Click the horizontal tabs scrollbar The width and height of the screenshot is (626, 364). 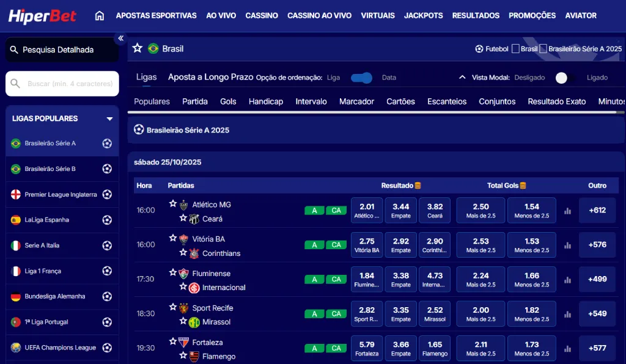tap(372, 113)
